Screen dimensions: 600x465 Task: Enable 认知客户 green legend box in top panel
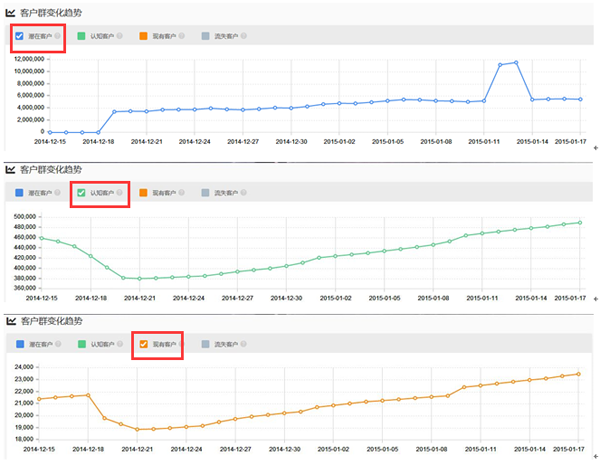[x=81, y=36]
